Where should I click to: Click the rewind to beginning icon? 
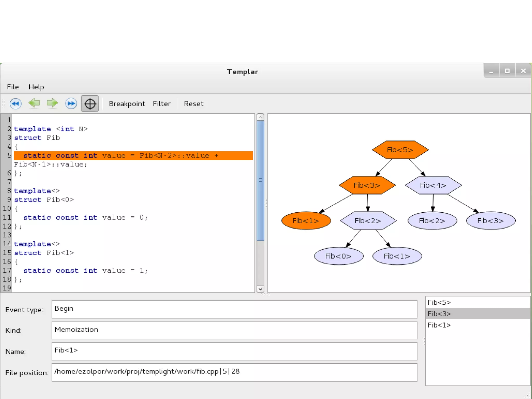coord(16,103)
